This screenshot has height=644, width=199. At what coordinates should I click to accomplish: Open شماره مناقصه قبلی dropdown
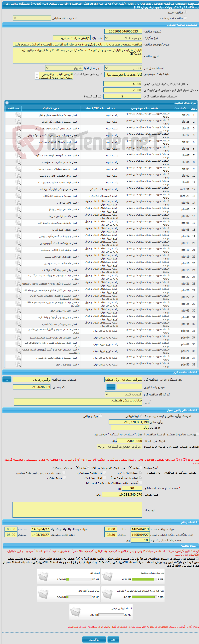[32, 18]
